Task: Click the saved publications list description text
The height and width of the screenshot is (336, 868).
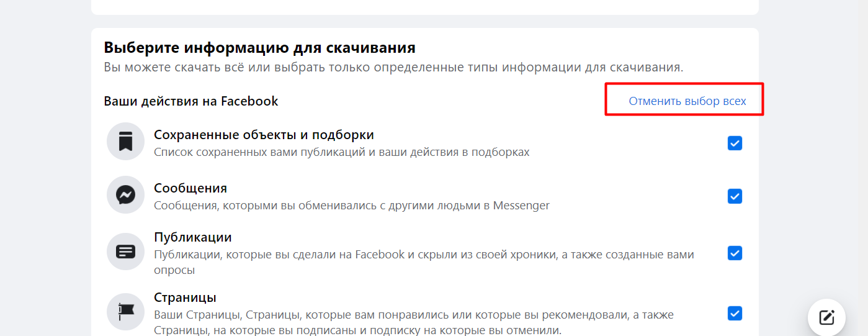Action: 342,152
